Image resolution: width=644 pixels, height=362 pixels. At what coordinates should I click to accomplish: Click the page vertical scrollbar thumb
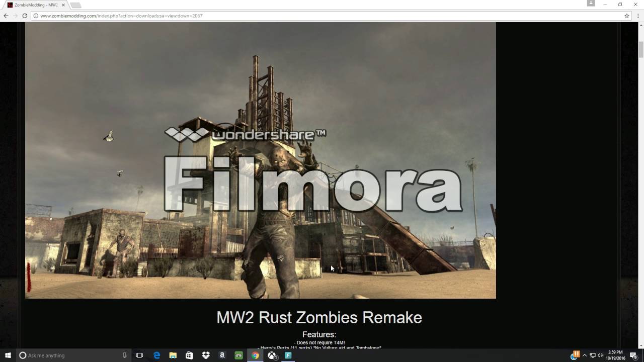641,50
